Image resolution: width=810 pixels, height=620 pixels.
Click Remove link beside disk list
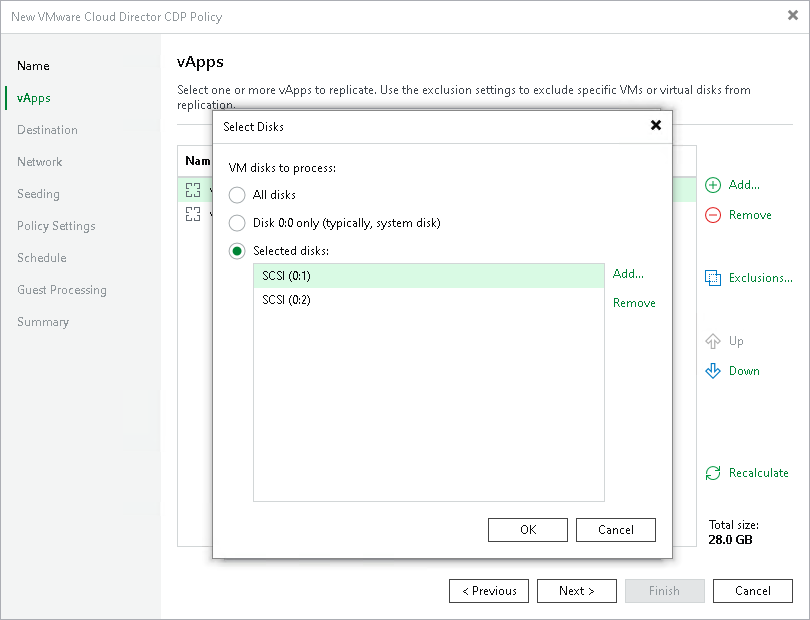tap(634, 303)
